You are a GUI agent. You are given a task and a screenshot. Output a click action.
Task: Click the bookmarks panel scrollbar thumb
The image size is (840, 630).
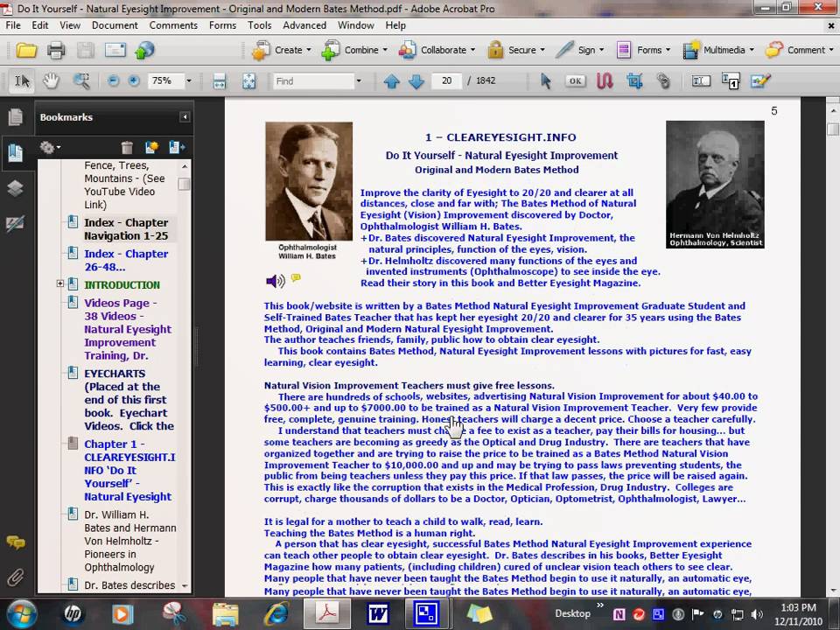coord(184,185)
